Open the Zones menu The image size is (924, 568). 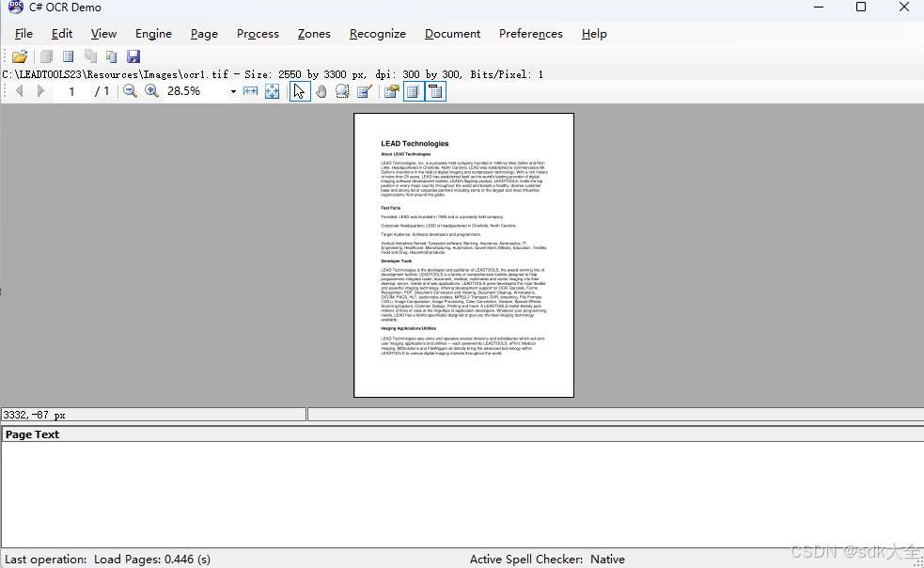[x=314, y=34]
